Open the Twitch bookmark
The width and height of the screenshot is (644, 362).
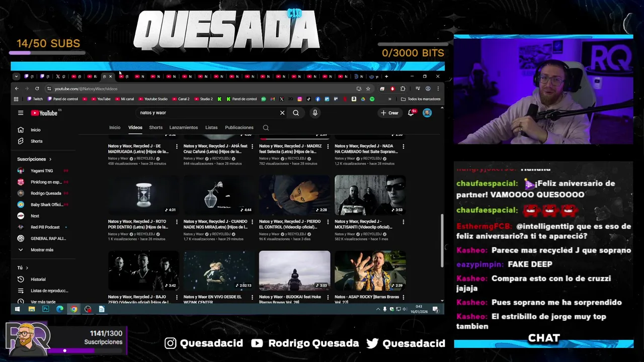pos(35,99)
